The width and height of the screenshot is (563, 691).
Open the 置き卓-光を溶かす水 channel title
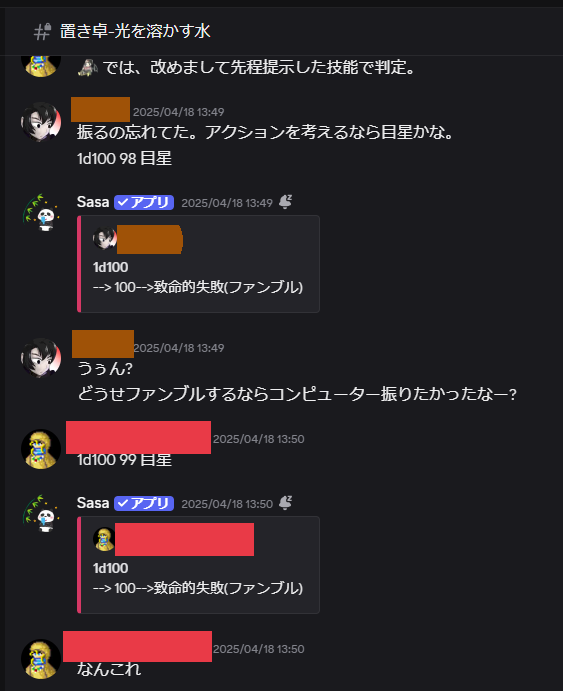coord(135,31)
